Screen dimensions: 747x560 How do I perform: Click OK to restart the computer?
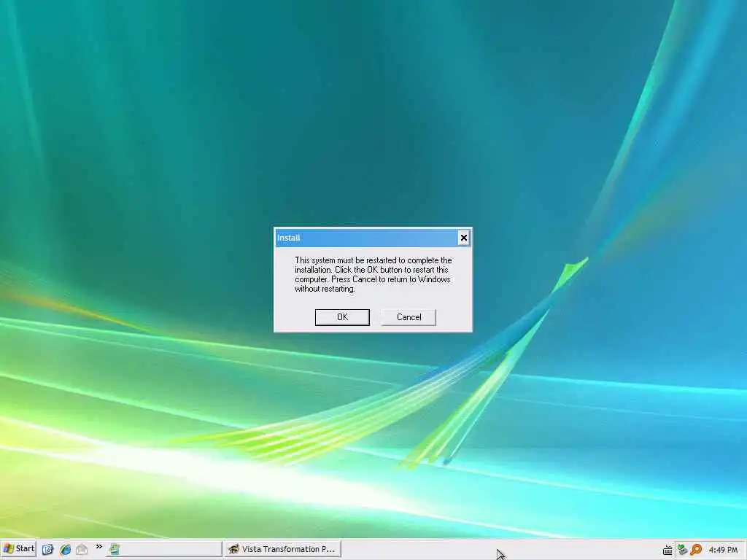pos(342,317)
